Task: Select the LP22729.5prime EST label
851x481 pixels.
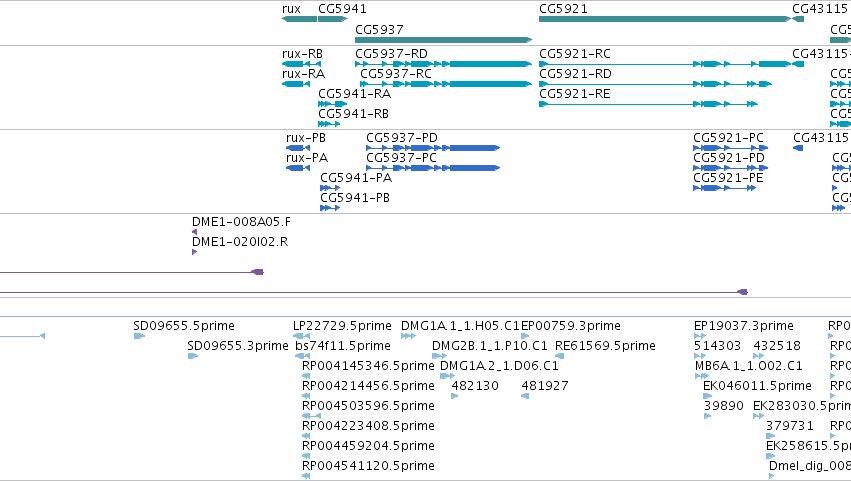Action: tap(342, 326)
